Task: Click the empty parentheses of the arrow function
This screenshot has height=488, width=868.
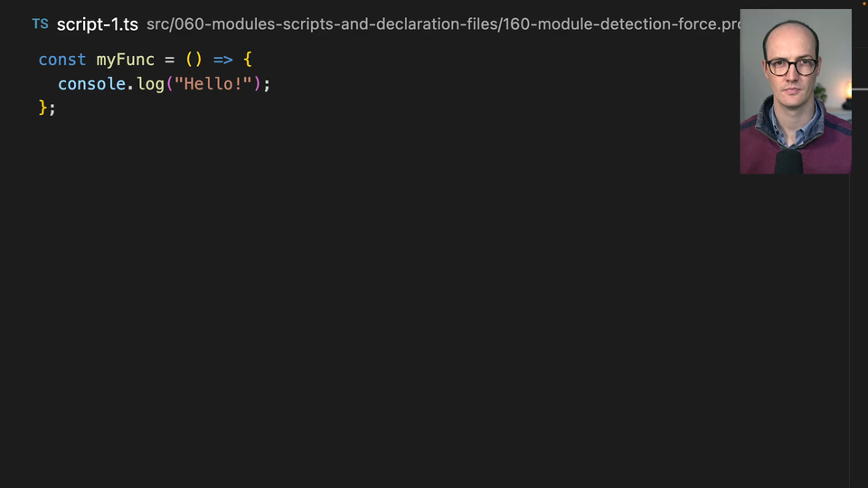Action: pos(193,60)
